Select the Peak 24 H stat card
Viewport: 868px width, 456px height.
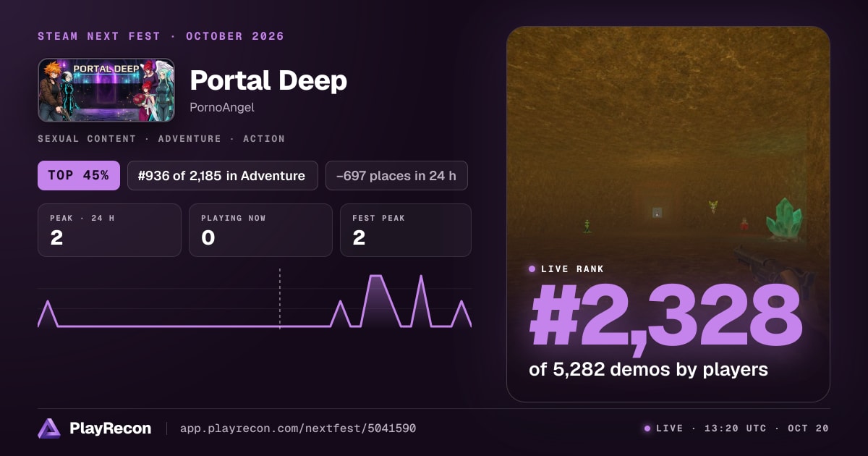click(x=109, y=230)
